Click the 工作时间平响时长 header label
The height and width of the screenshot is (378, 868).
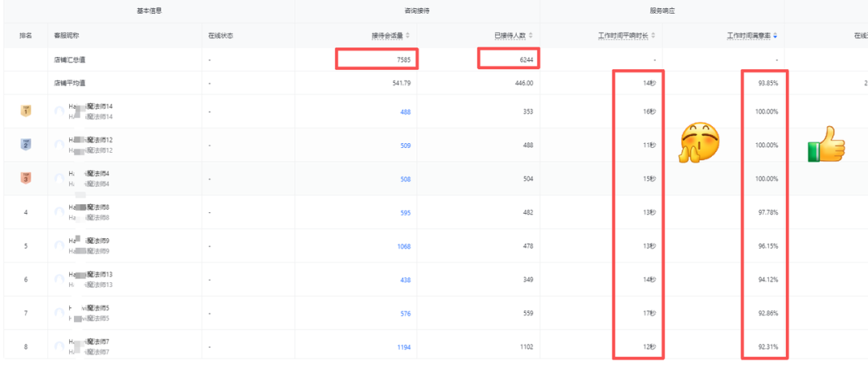coord(624,35)
